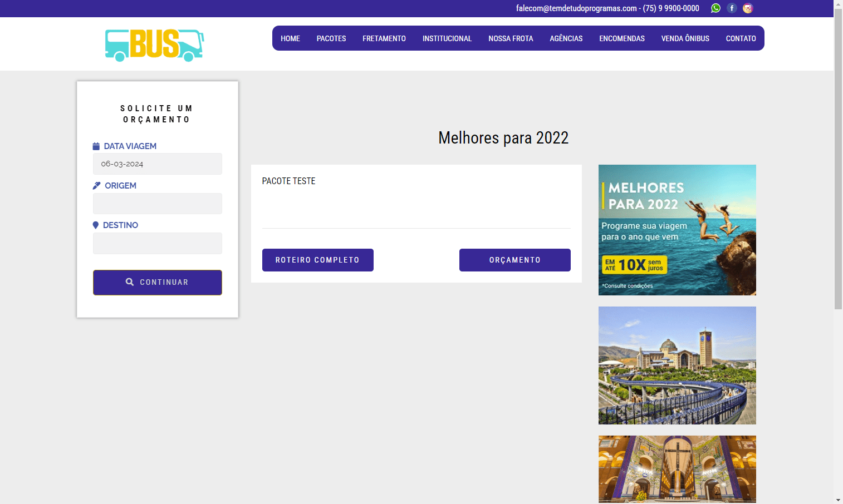The image size is (843, 504).
Task: Open the Facebook icon in top bar
Action: tap(732, 8)
